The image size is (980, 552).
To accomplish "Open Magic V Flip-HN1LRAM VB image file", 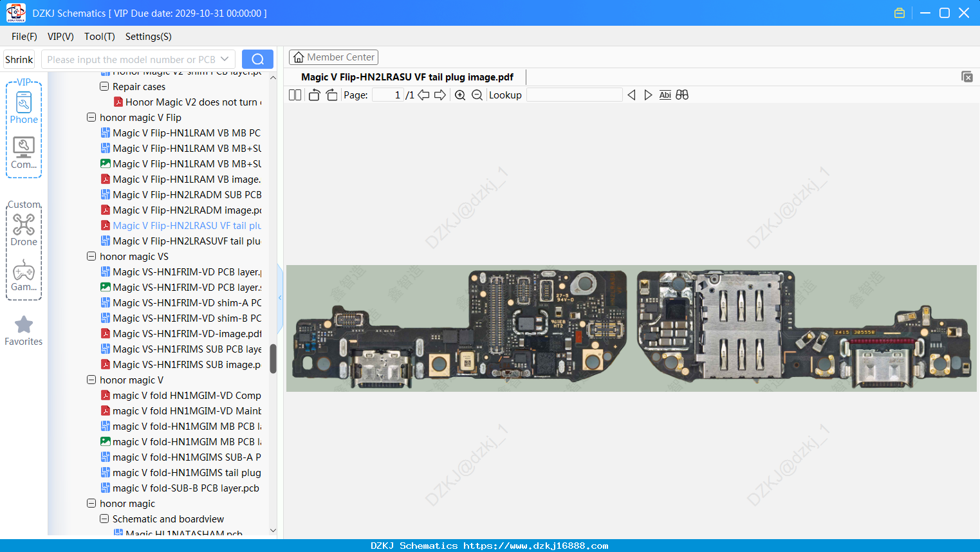I will coord(181,179).
